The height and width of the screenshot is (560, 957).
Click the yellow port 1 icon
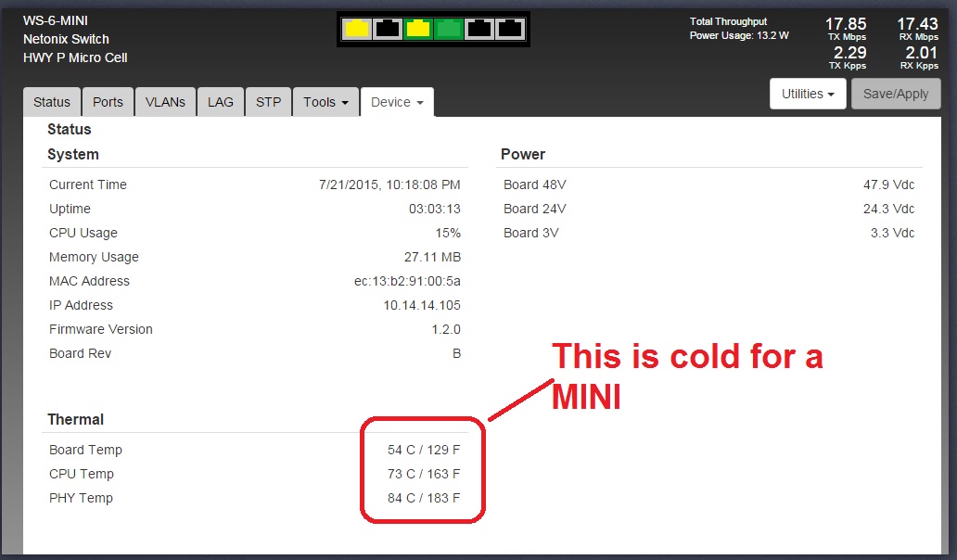click(357, 29)
